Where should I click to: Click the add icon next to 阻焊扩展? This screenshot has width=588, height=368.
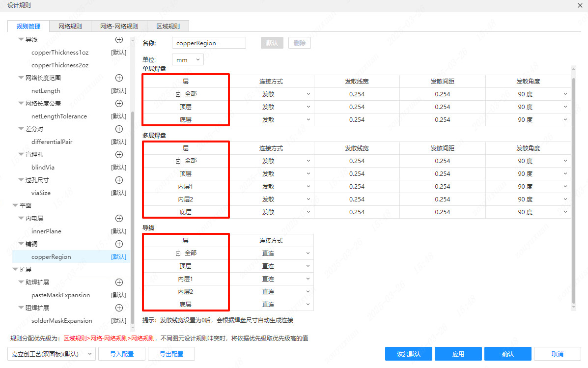tap(119, 308)
